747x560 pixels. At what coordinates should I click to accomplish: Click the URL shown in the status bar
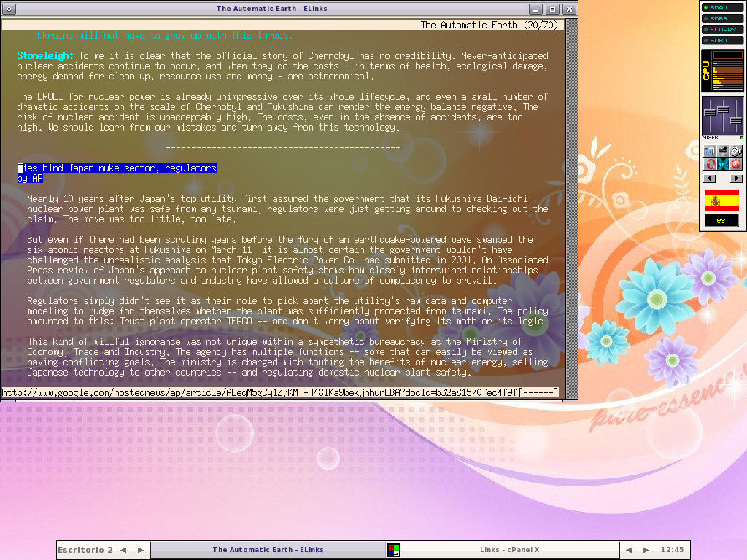pyautogui.click(x=260, y=393)
